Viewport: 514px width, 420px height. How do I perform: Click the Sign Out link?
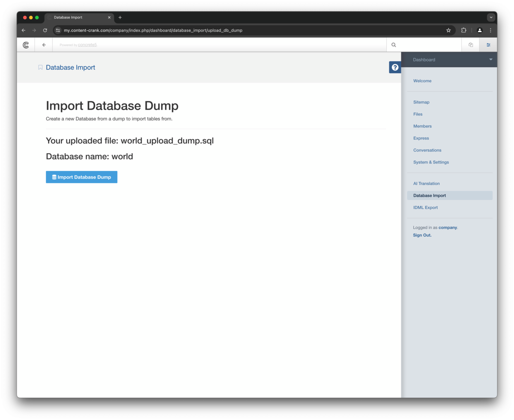click(422, 235)
